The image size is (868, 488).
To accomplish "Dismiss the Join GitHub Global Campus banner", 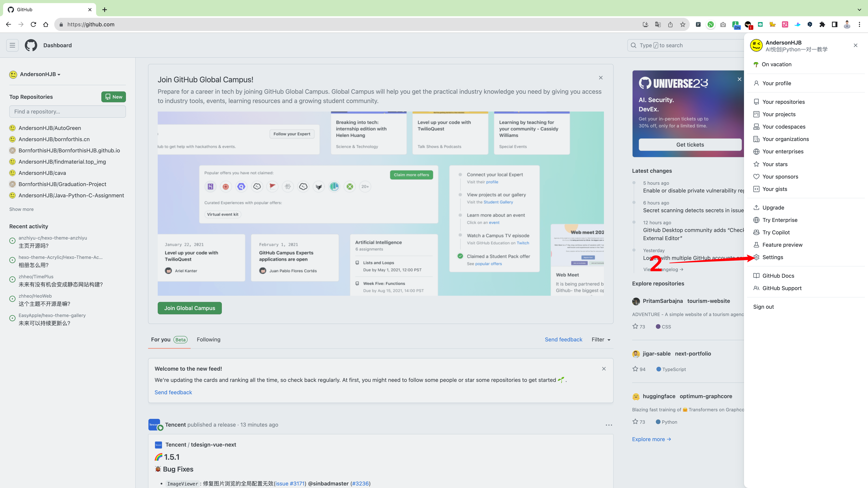I will coord(601,78).
